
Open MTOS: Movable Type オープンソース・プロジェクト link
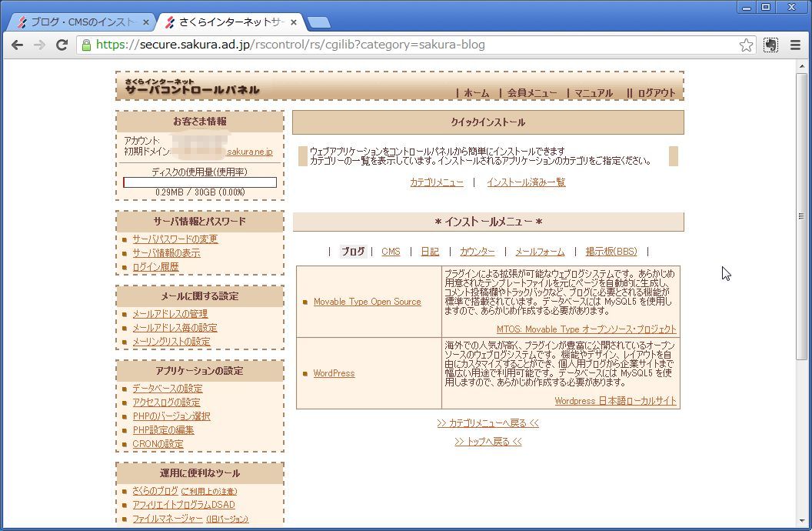tap(586, 329)
